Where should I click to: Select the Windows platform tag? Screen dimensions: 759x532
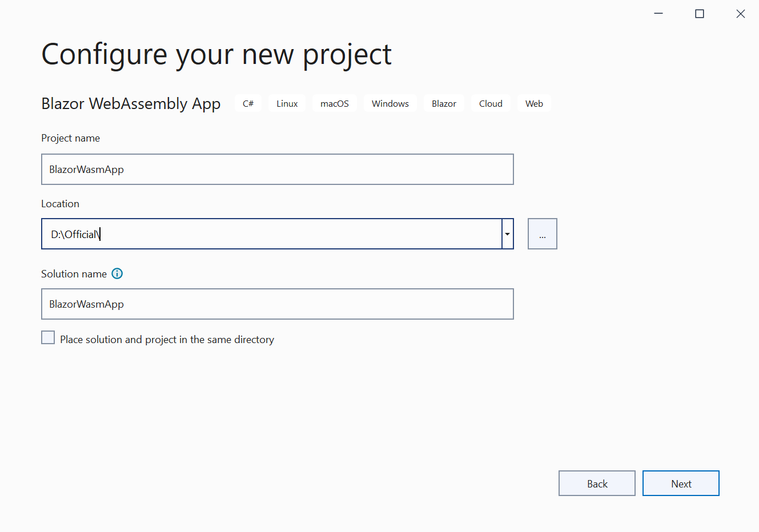point(390,104)
